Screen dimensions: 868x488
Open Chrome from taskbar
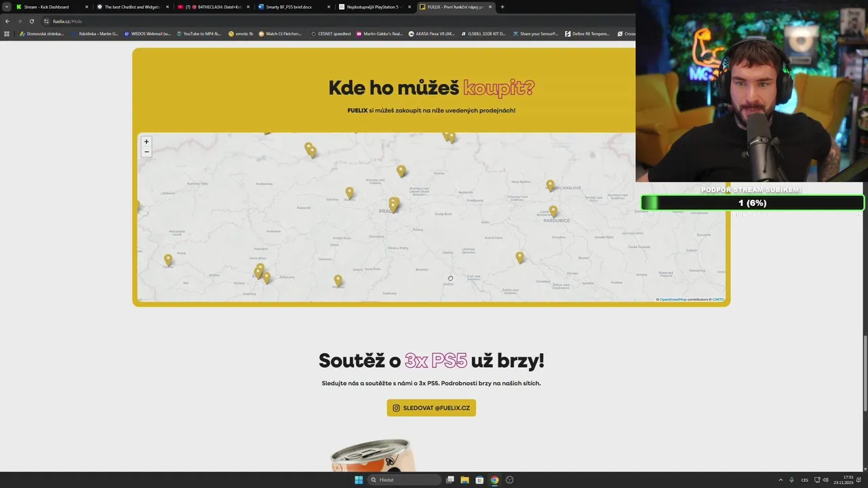494,480
